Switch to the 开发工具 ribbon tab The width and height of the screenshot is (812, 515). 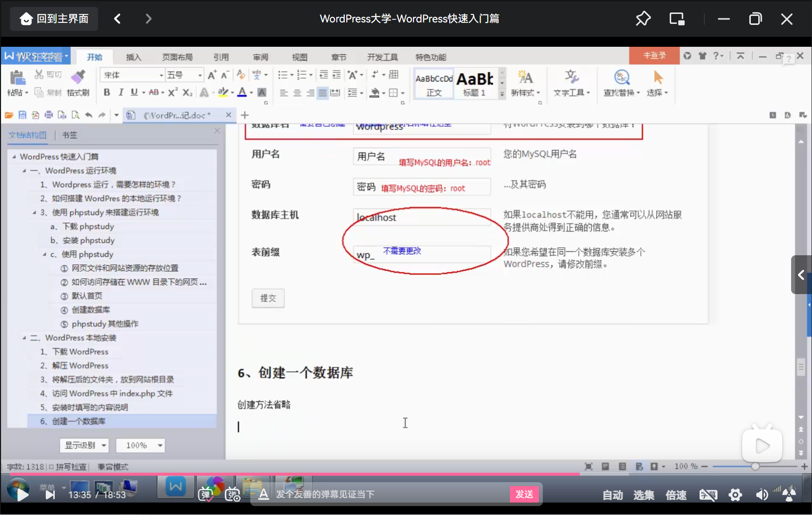tap(382, 57)
